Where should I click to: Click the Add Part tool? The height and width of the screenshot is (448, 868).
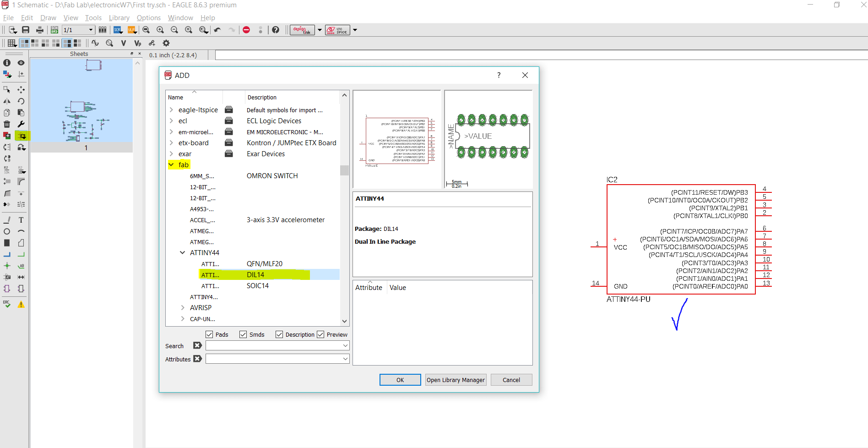pos(22,136)
